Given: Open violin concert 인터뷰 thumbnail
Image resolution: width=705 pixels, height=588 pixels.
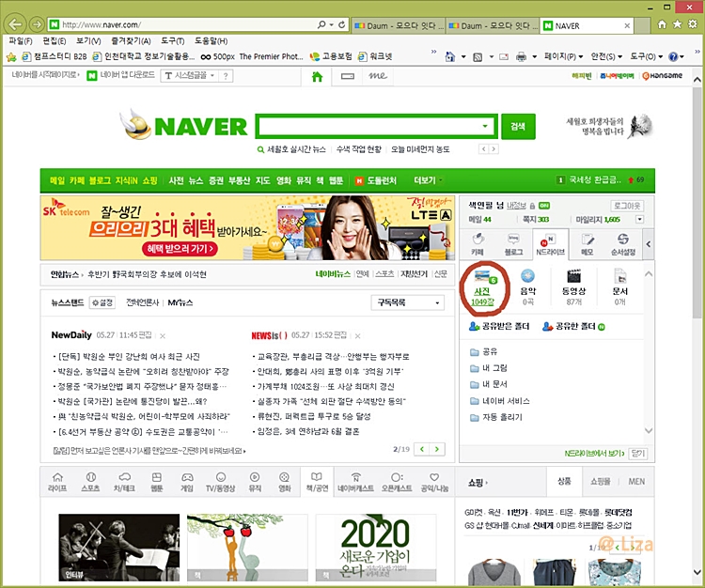Looking at the screenshot, I should tap(118, 548).
